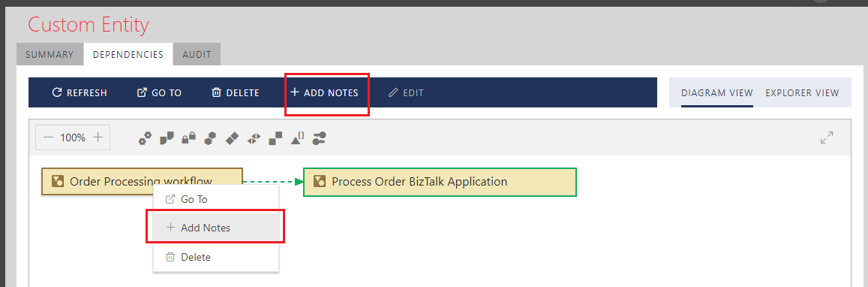The width and height of the screenshot is (868, 287).
Task: Click the two offset squares icon
Action: tap(275, 138)
